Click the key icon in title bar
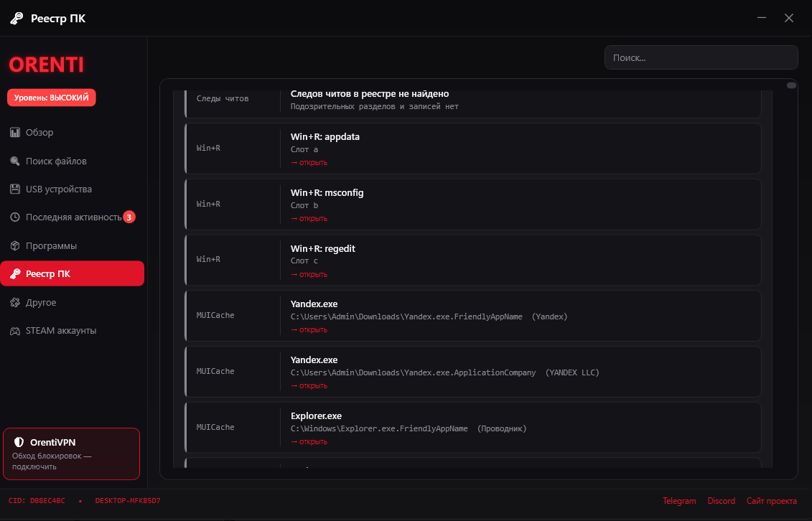Screen dimensions: 812x521 click(x=17, y=18)
